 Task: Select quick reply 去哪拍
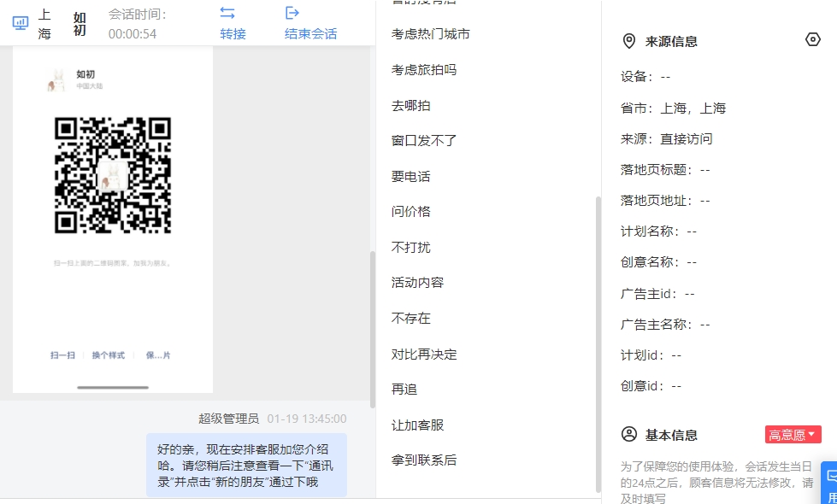point(411,106)
